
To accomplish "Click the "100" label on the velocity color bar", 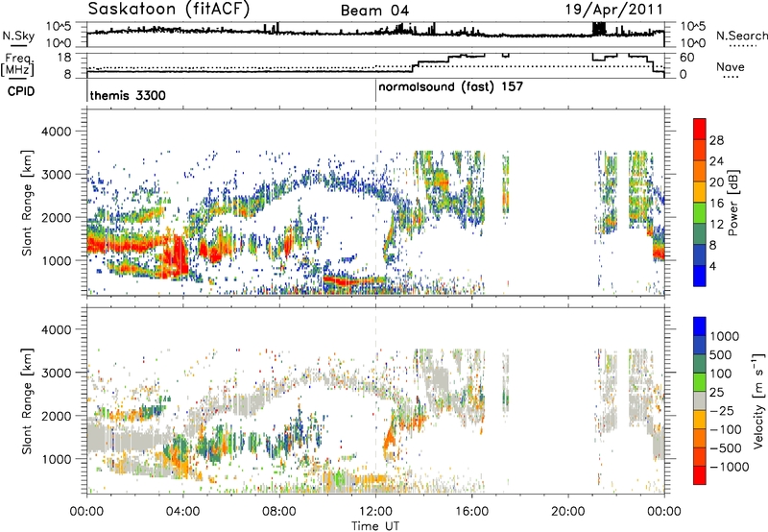I will click(721, 374).
